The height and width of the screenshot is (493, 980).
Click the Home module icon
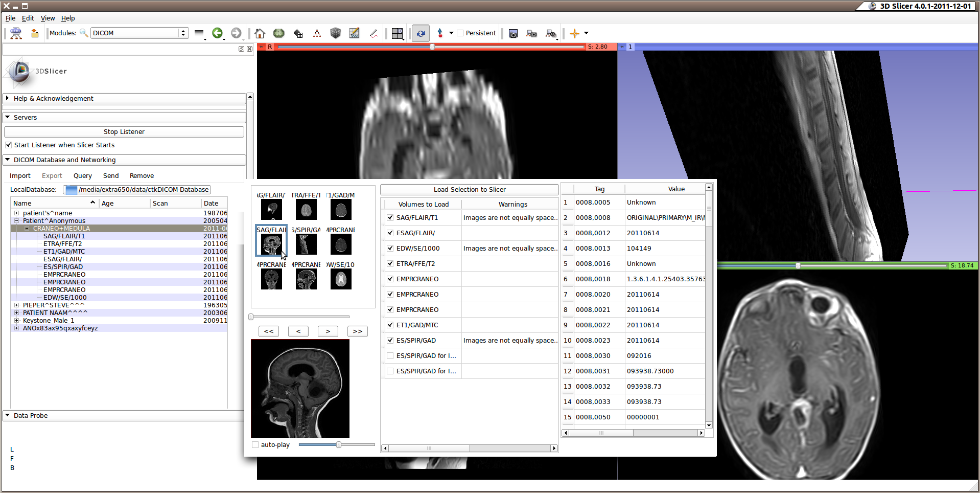click(260, 33)
